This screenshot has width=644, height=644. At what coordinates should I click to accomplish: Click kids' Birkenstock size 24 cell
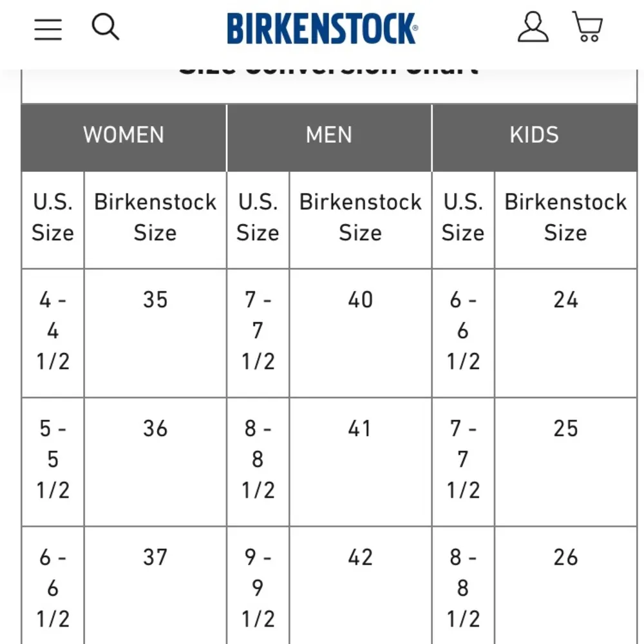(565, 300)
